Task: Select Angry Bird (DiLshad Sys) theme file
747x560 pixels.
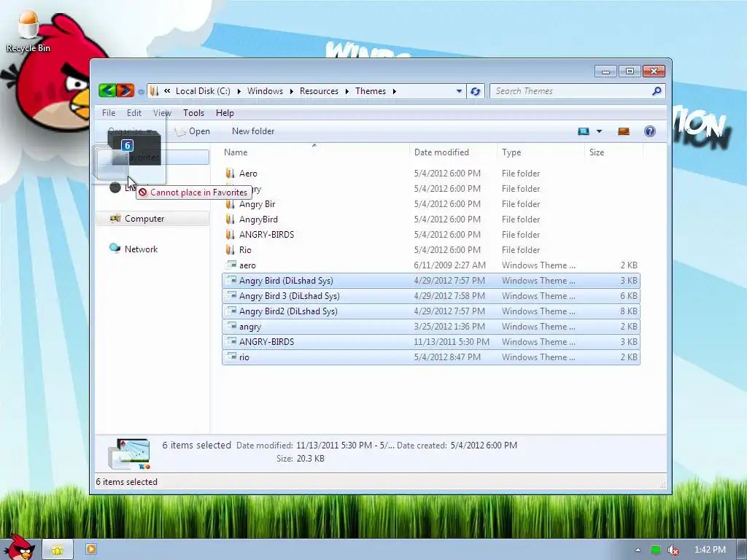Action: [x=431, y=281]
